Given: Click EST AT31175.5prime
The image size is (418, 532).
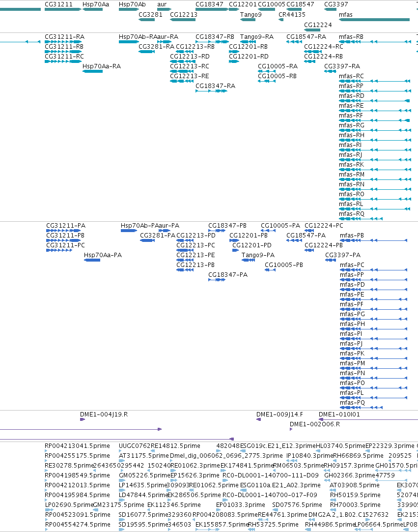Looking at the screenshot, I should pyautogui.click(x=144, y=456).
